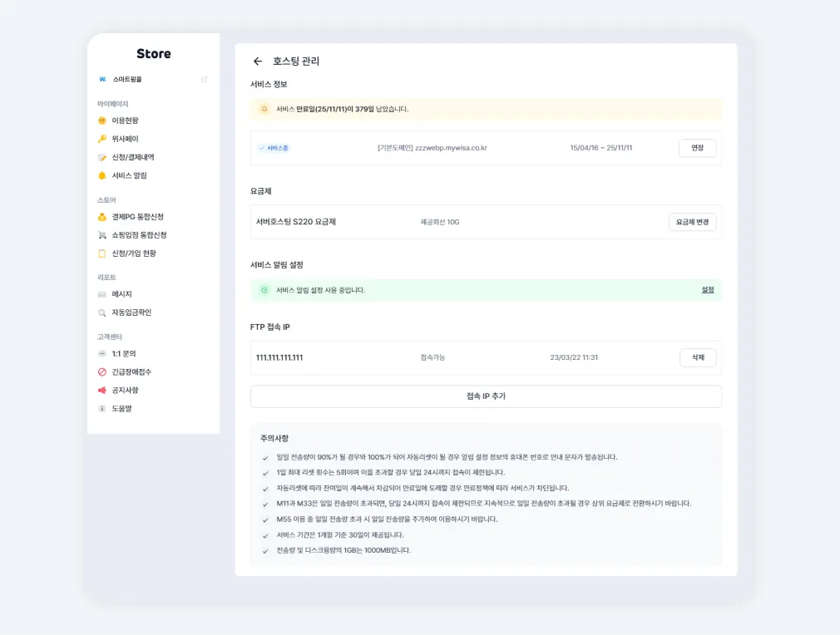The image size is (840, 635).
Task: Open the 설정 link in alarm banner
Action: point(708,290)
